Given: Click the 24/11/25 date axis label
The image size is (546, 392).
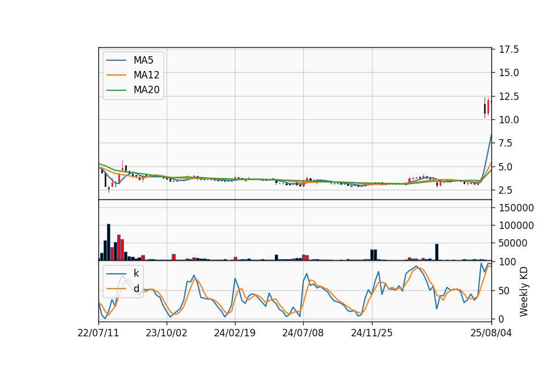Looking at the screenshot, I should point(371,333).
